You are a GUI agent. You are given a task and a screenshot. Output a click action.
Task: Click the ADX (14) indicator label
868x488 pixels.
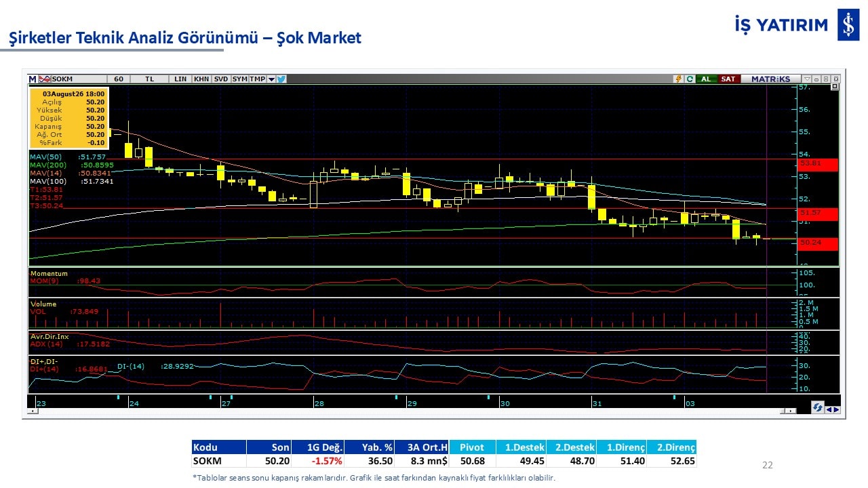coord(71,344)
